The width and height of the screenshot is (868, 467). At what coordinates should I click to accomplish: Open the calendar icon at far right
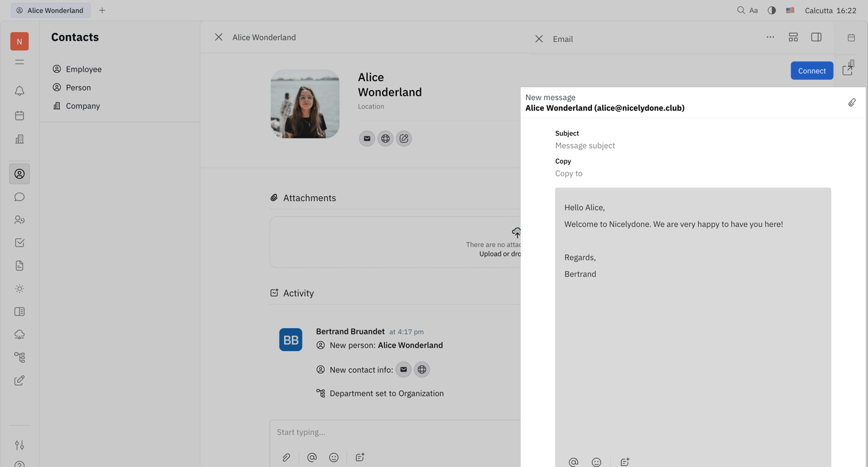coord(851,38)
